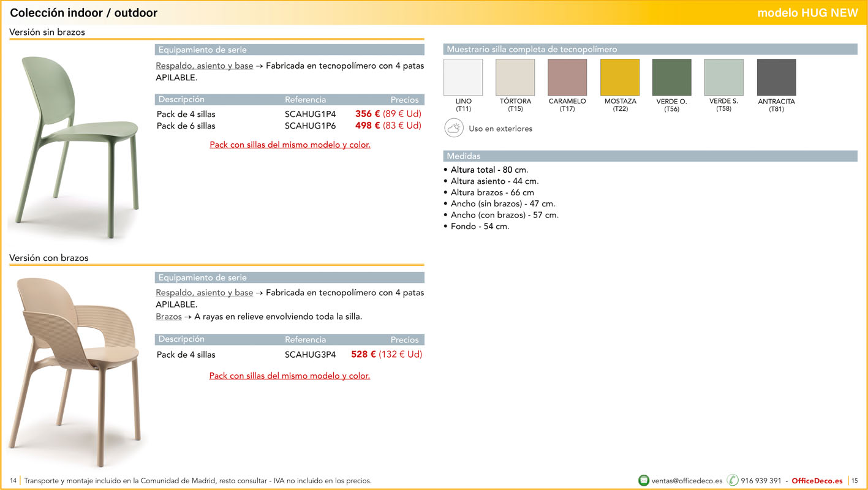Image resolution: width=868 pixels, height=490 pixels.
Task: Click the phone number 916 939 391
Action: click(x=761, y=481)
